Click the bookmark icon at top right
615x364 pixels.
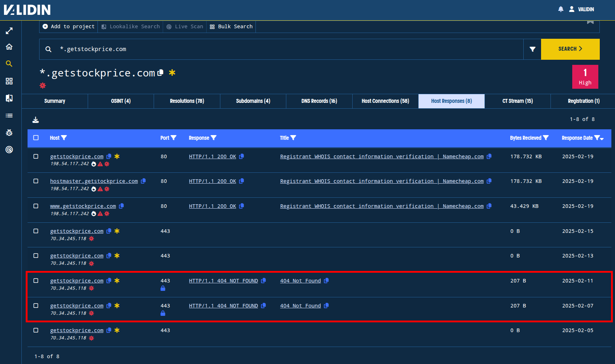click(590, 22)
